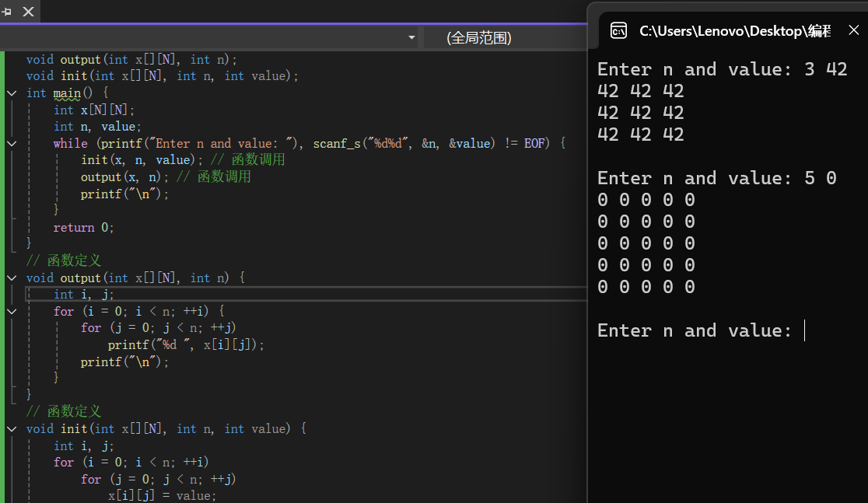This screenshot has width=868, height=503.
Task: Click the first '0 0 0 0 0' console output row
Action: (646, 200)
